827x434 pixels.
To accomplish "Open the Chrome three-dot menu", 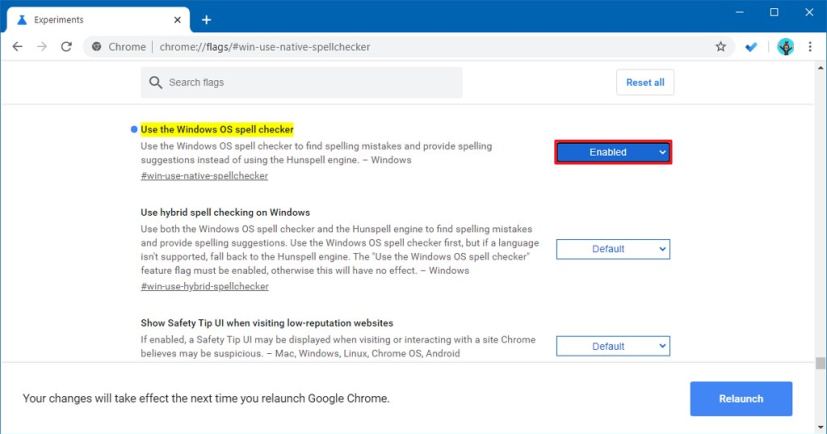I will coord(810,46).
